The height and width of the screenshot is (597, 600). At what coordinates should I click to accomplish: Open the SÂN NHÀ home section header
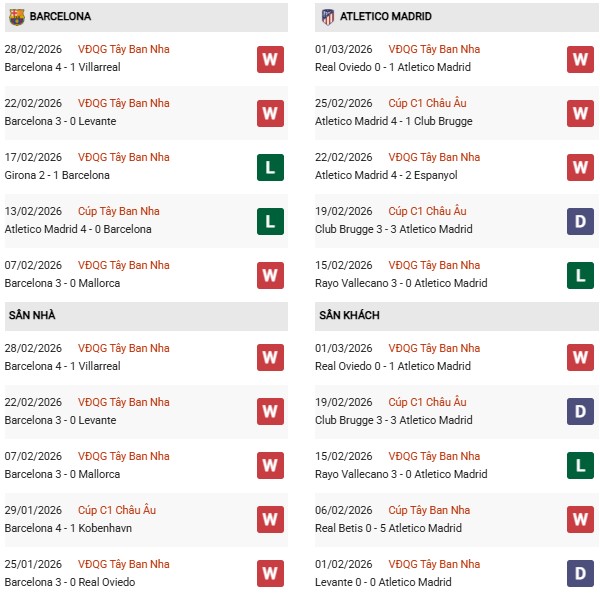click(x=32, y=316)
